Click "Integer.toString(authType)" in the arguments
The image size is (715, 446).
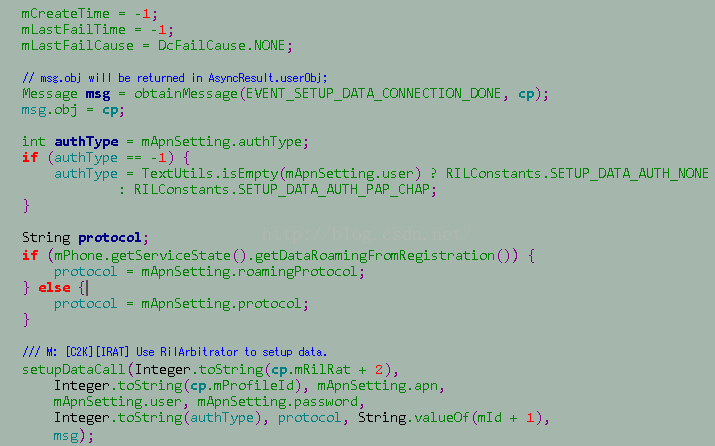[x=158, y=418]
